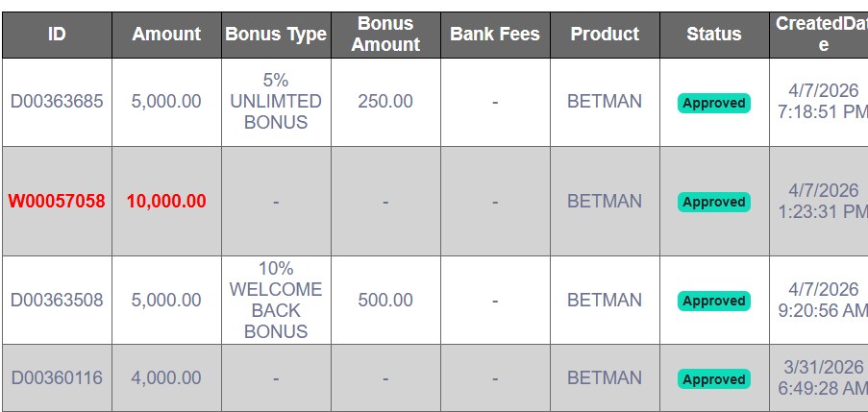Click the Bank Fees column header
The width and height of the screenshot is (868, 412).
click(x=495, y=35)
